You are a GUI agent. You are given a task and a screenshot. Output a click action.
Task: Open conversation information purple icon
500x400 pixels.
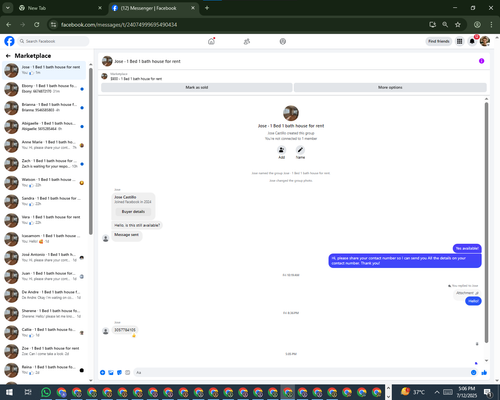pos(481,61)
